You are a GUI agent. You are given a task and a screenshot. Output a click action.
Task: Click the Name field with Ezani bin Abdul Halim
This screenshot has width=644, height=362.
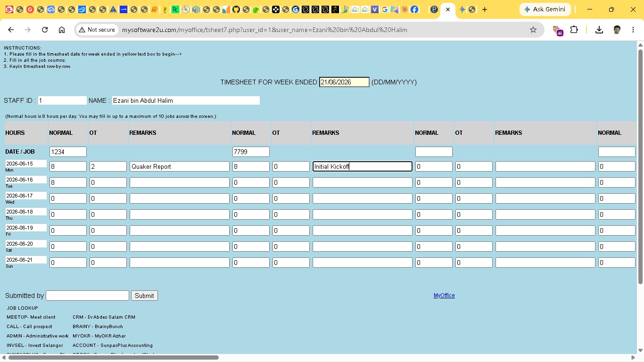186,100
